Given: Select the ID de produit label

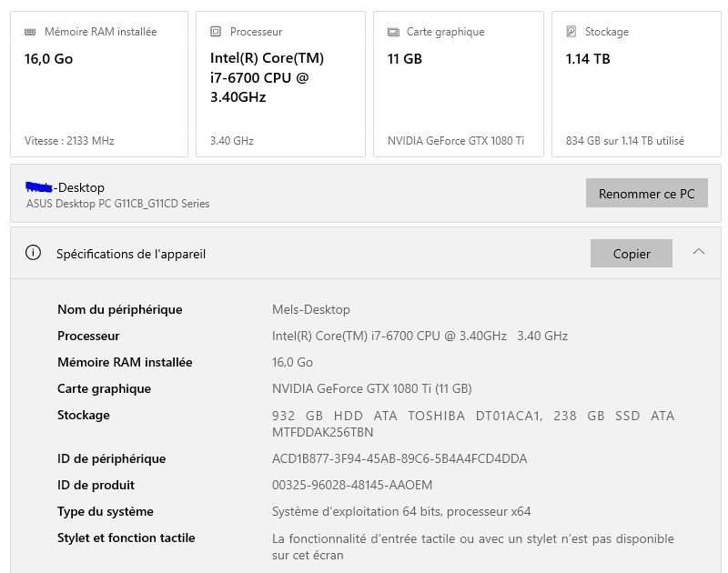Looking at the screenshot, I should tap(96, 486).
